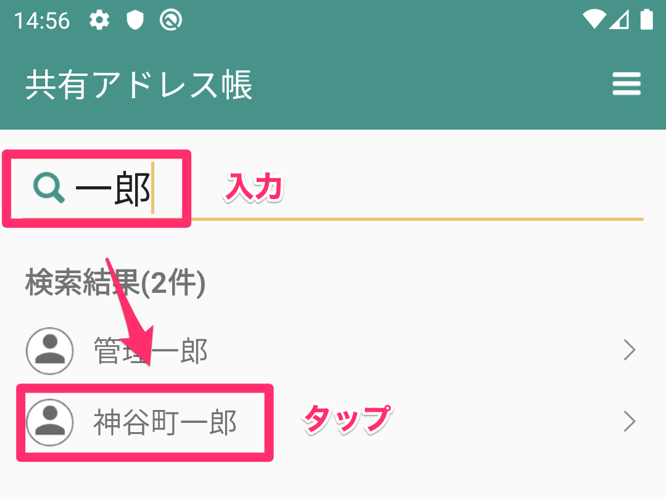The height and width of the screenshot is (497, 666).
Task: Select the 神谷町一郎 search result
Action: [333, 422]
